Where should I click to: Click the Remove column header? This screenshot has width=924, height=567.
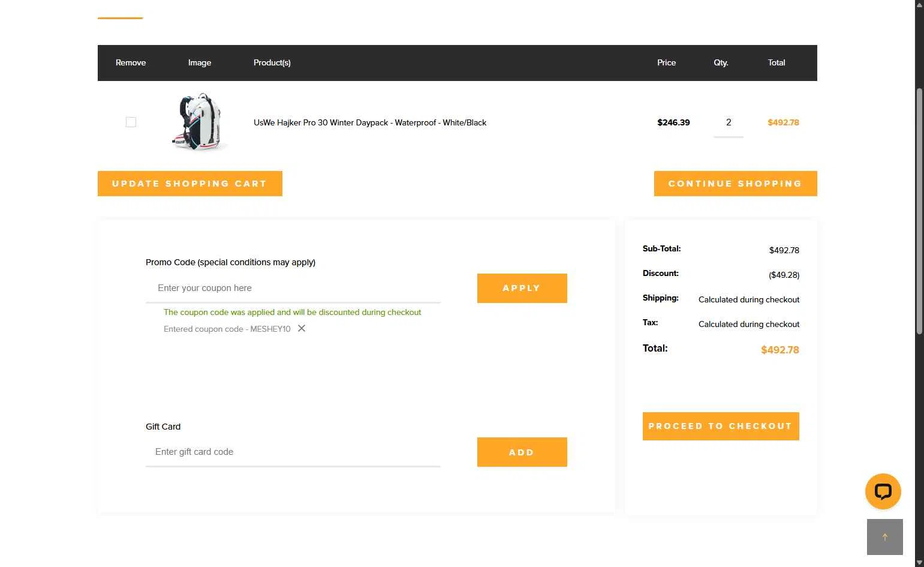point(131,62)
